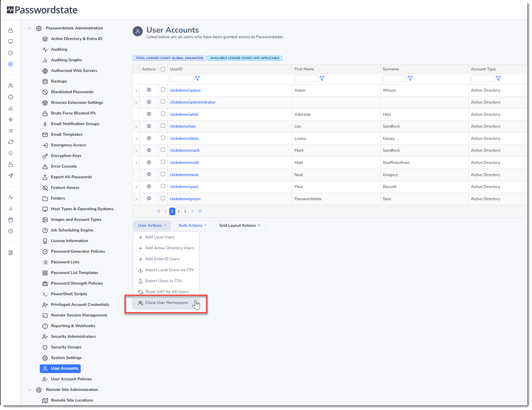Choose Add Active Directory Users
Image resolution: width=532 pixels, height=410 pixels.
point(166,248)
